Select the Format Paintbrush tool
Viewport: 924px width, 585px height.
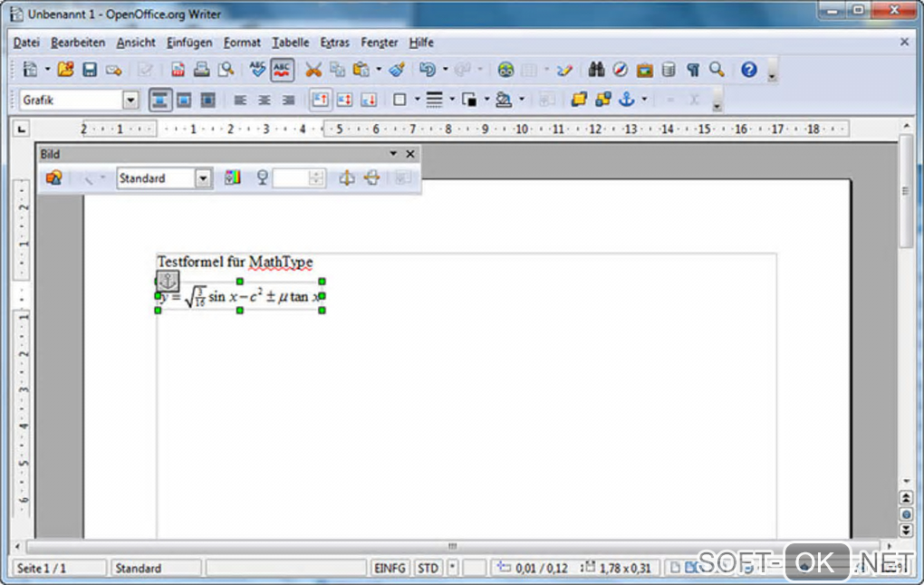point(397,70)
